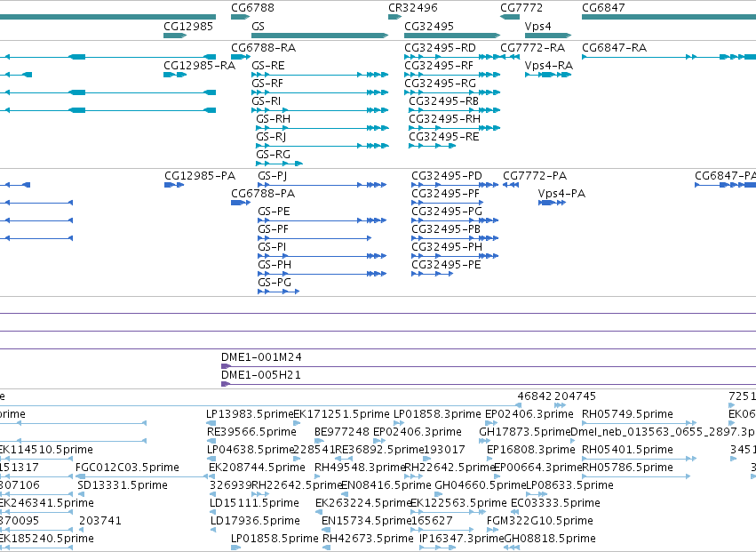Screen dimensions: 756x552
Task: Select the Vps4 gene bar
Action: tap(548, 36)
